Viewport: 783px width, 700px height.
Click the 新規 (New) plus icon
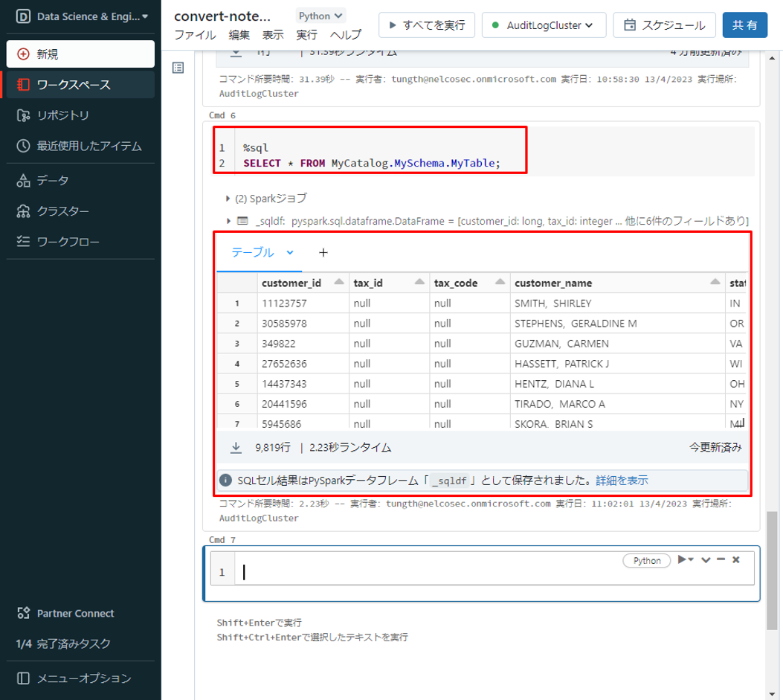23,54
